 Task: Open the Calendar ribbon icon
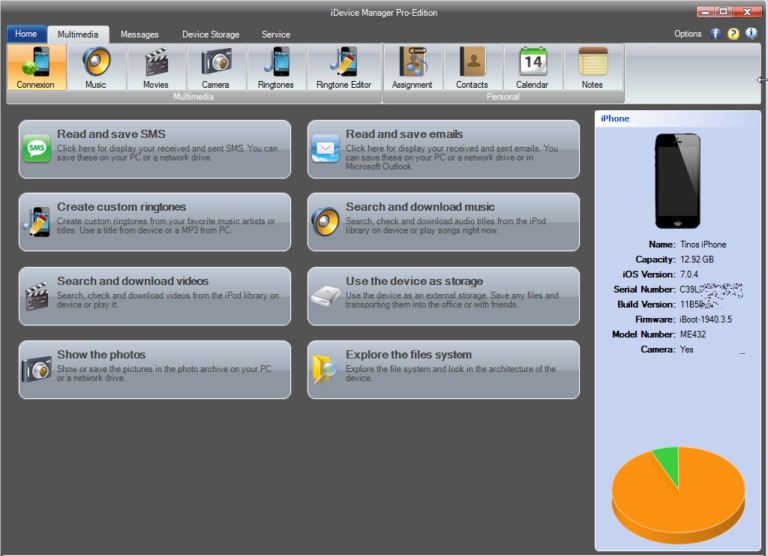click(532, 67)
